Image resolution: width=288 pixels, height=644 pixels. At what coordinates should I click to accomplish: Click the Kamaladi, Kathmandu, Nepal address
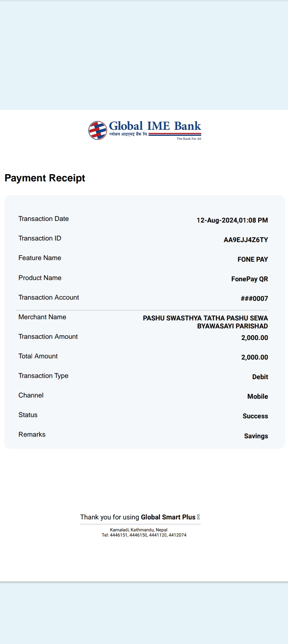[139, 530]
